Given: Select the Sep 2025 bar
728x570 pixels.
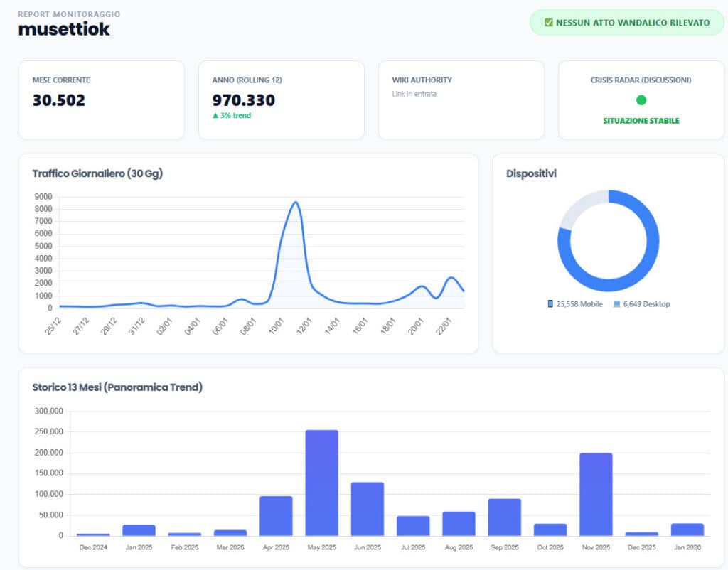Looking at the screenshot, I should pos(504,517).
